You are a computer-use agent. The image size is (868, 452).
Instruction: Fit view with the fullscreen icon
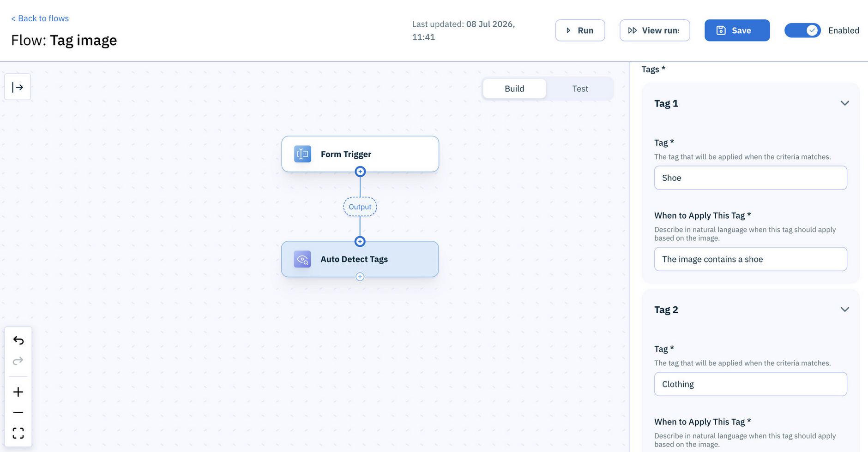pos(18,433)
